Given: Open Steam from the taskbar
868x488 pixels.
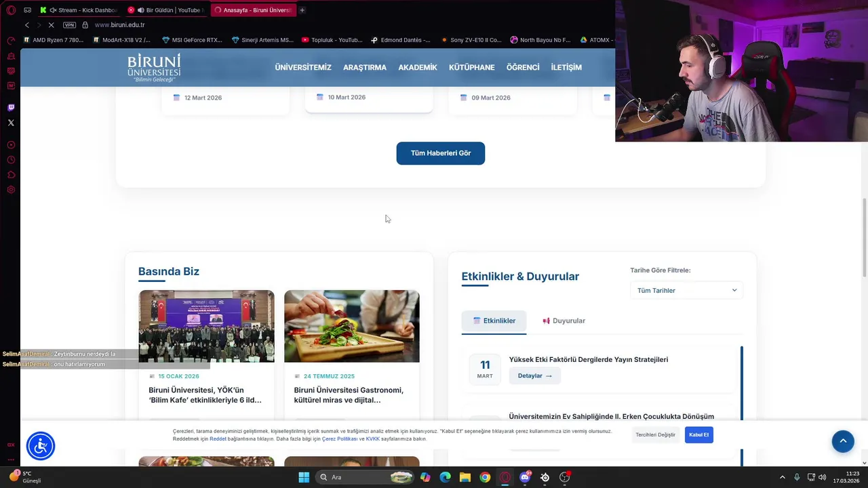Looking at the screenshot, I should (x=545, y=477).
